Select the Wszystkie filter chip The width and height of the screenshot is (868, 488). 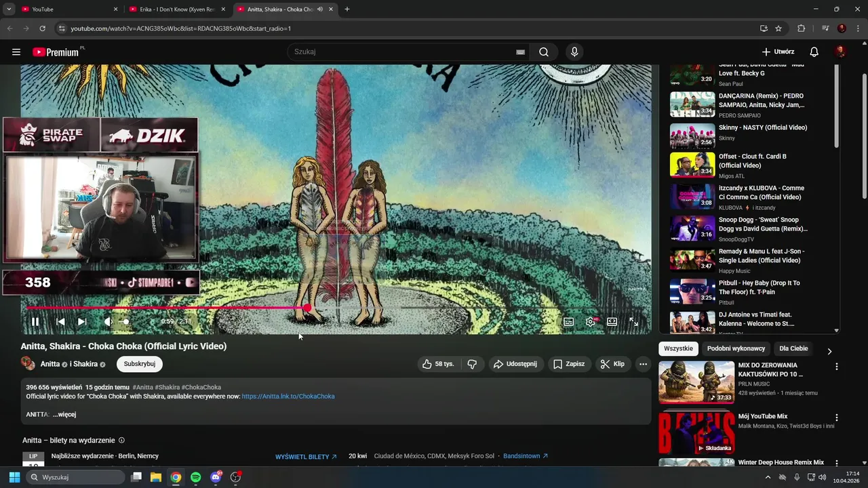click(679, 348)
